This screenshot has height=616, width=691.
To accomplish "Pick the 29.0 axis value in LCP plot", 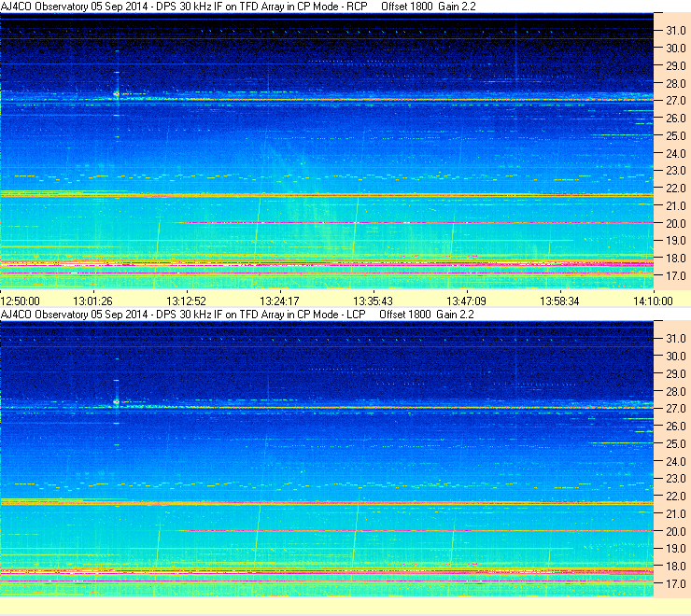I will point(676,373).
